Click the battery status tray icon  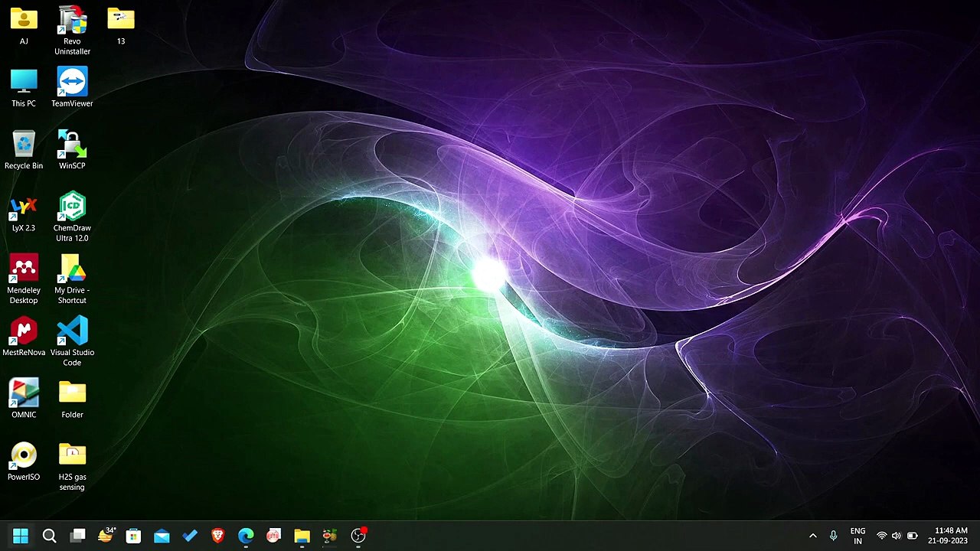tap(913, 536)
